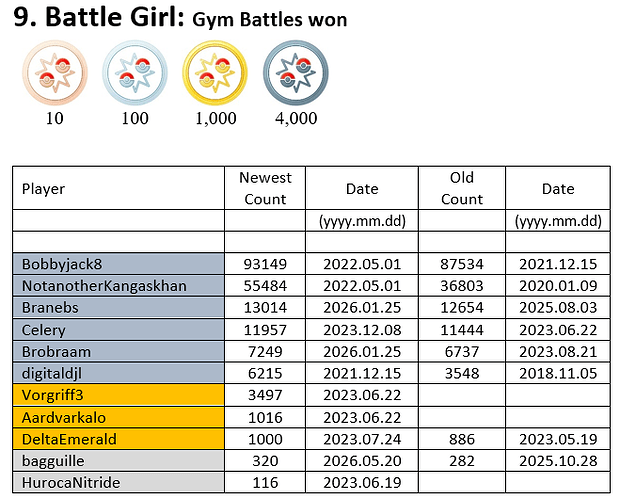Select the date cell 2026.05.20
The height and width of the screenshot is (499, 620).
362,461
